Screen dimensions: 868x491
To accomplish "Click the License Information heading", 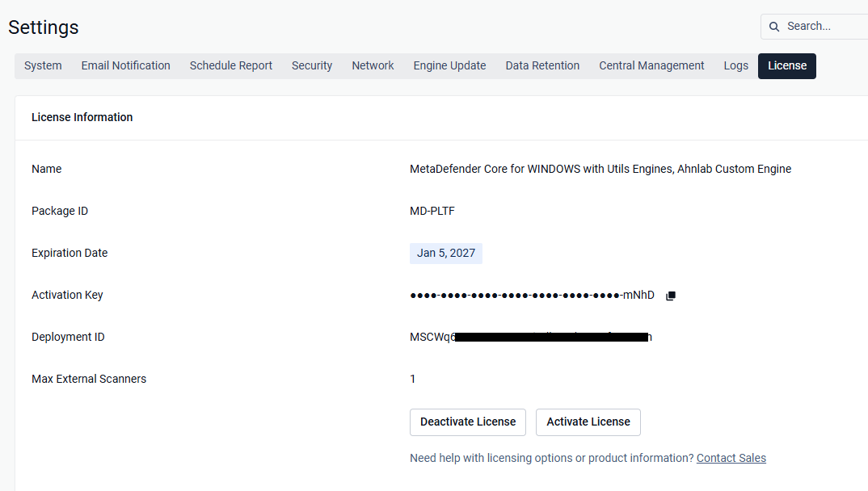I will (82, 117).
